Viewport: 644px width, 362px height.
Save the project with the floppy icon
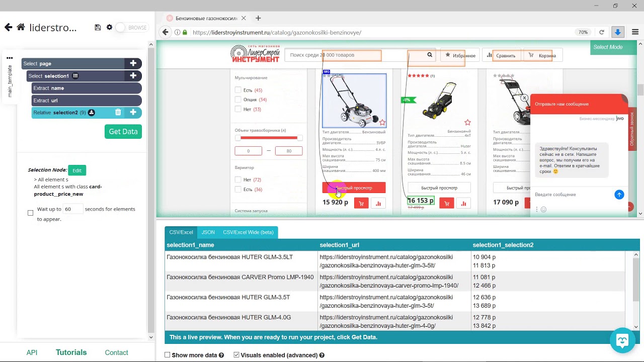click(x=98, y=27)
